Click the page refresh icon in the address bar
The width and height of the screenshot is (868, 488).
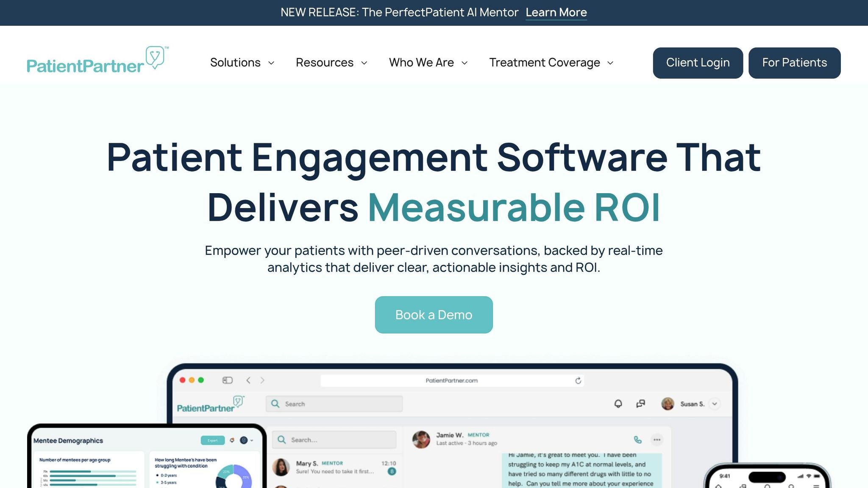578,380
